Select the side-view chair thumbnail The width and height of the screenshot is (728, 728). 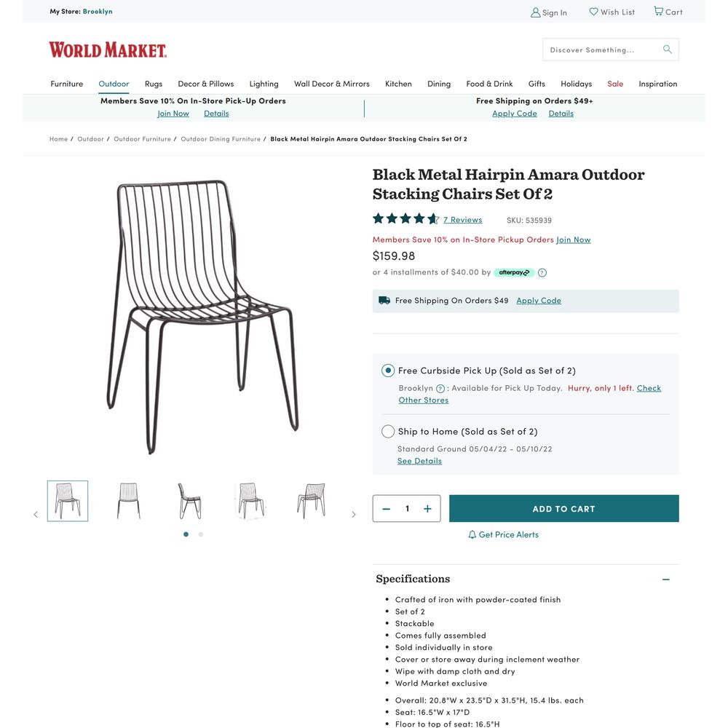[x=189, y=501]
